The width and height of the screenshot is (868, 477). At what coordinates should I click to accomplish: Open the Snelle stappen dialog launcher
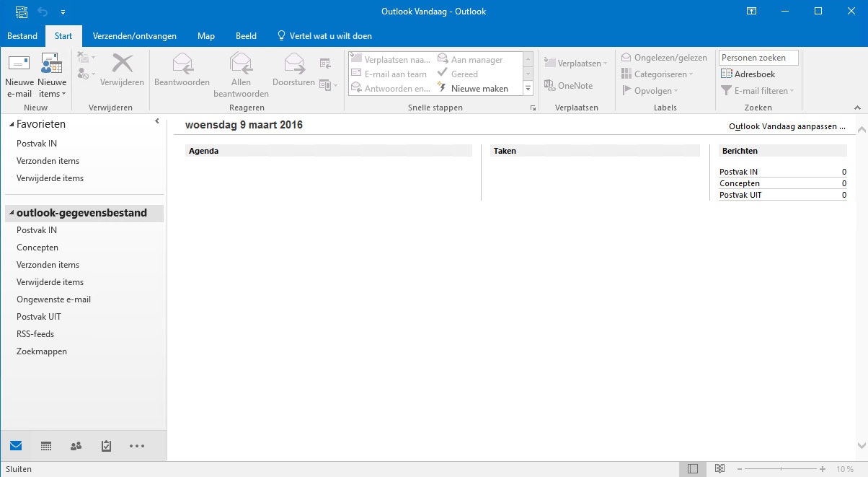click(533, 108)
